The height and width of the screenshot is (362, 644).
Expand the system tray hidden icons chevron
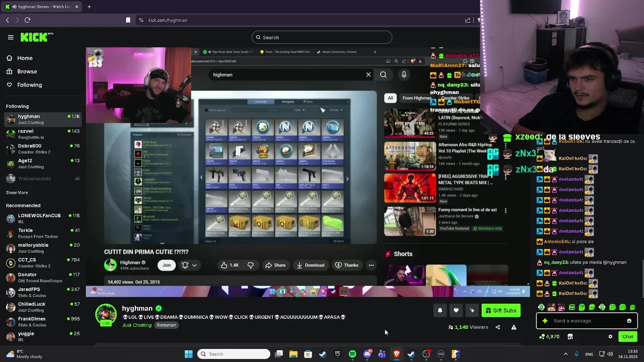pyautogui.click(x=566, y=354)
